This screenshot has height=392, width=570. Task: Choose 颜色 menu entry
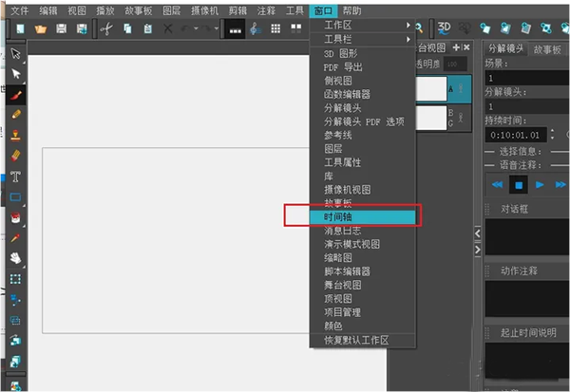[x=362, y=326]
